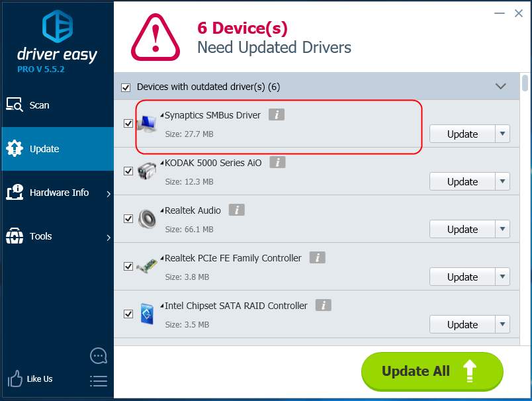Open the Hardware Info menu
Screen dimensions: 532x401
click(58, 193)
